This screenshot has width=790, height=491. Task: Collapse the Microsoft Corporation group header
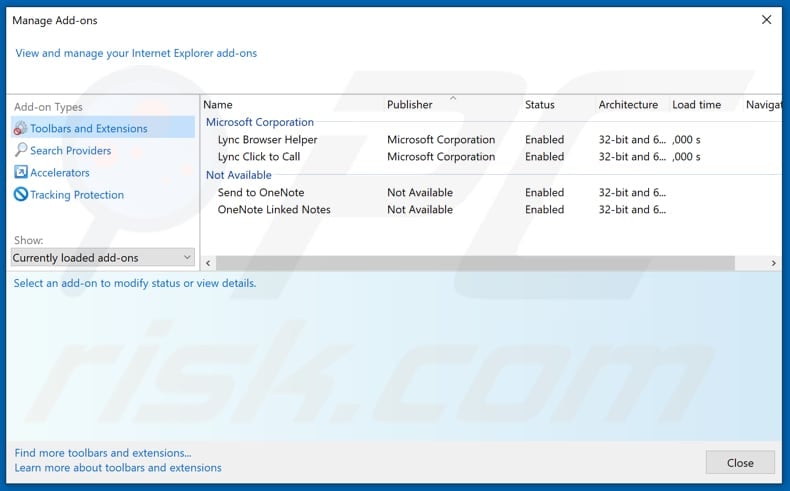[260, 122]
